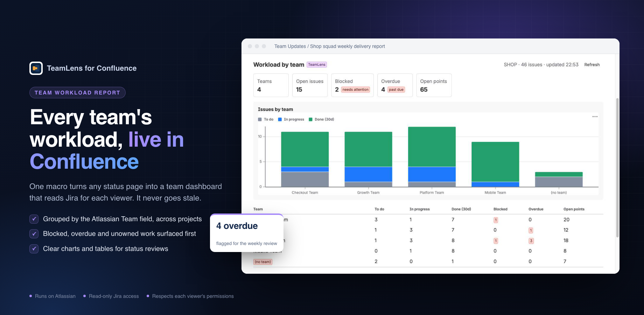This screenshot has height=315, width=644.
Task: Click checkmark beside Clear charts and tables
Action: pos(34,249)
